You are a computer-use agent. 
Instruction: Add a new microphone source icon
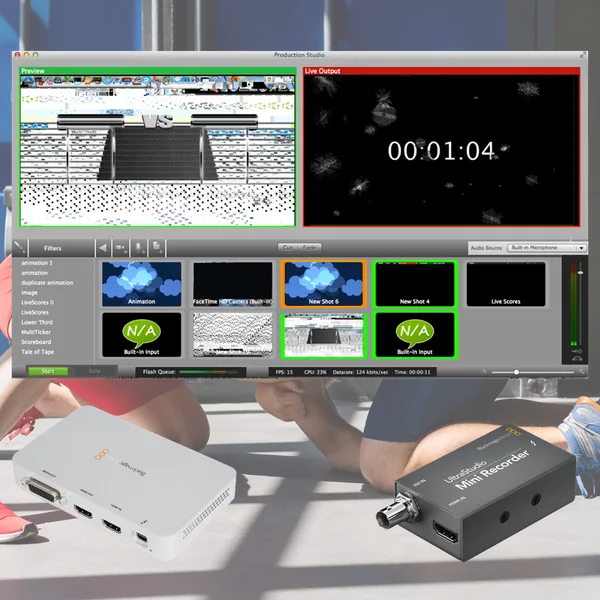tap(139, 248)
